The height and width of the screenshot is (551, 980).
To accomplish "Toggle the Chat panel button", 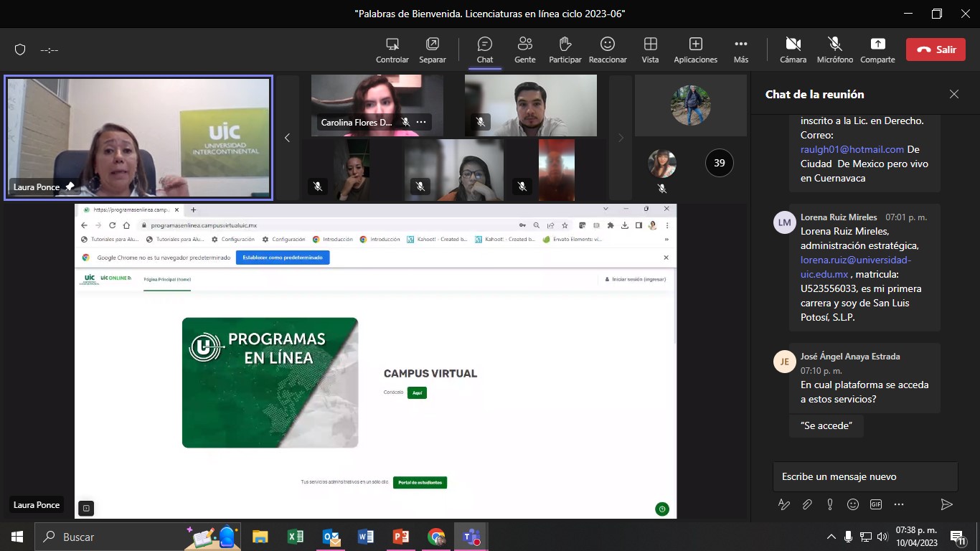I will (x=485, y=50).
